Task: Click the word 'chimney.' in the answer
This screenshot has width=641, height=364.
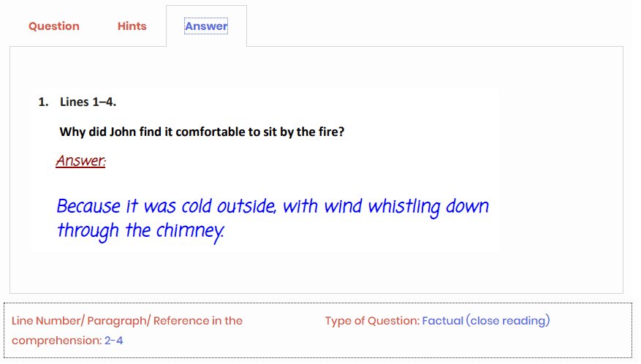Action: click(x=190, y=232)
